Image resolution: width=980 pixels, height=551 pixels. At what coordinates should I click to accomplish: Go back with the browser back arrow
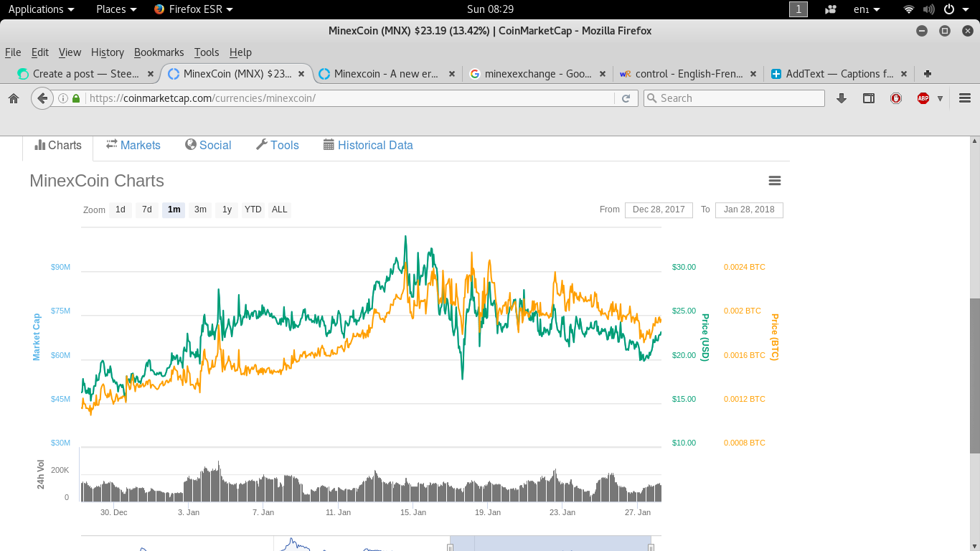(x=42, y=98)
